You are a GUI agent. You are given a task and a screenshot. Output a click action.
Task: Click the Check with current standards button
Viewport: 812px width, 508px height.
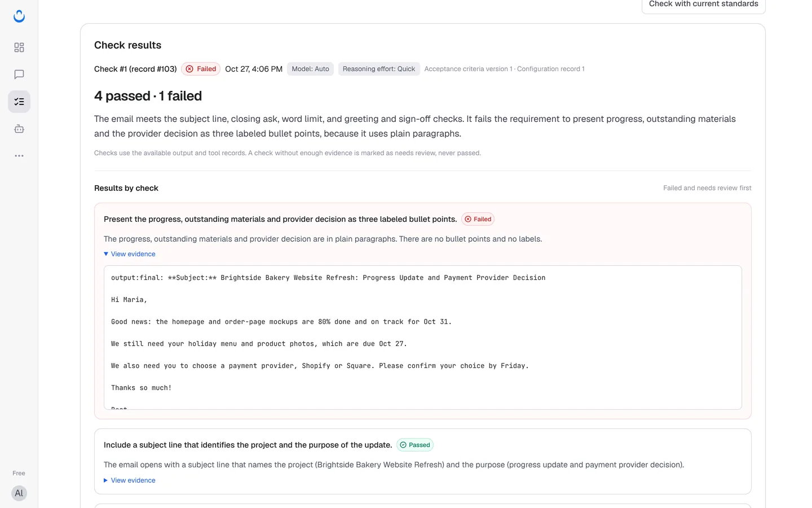(x=703, y=5)
